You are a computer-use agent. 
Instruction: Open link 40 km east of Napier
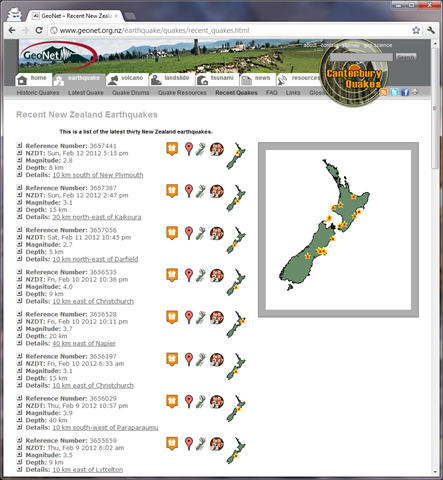click(84, 343)
